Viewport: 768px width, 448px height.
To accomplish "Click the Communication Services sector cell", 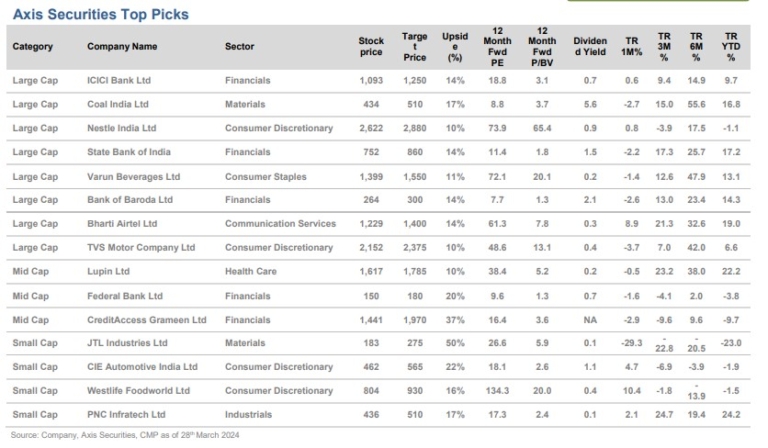I will coord(280,223).
